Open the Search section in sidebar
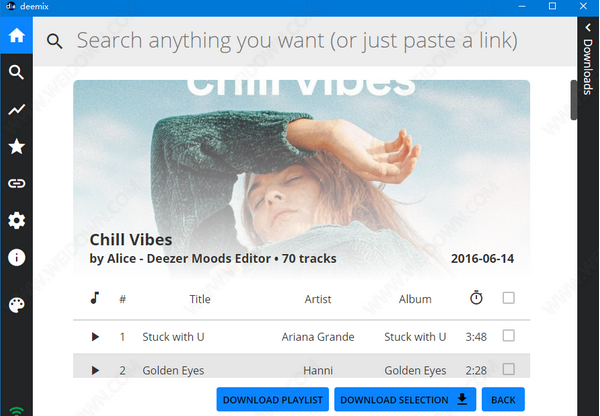 [16, 72]
